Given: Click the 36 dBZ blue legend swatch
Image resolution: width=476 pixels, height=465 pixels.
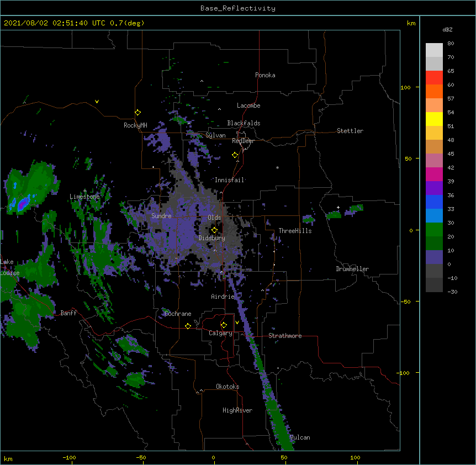Looking at the screenshot, I should point(434,202).
